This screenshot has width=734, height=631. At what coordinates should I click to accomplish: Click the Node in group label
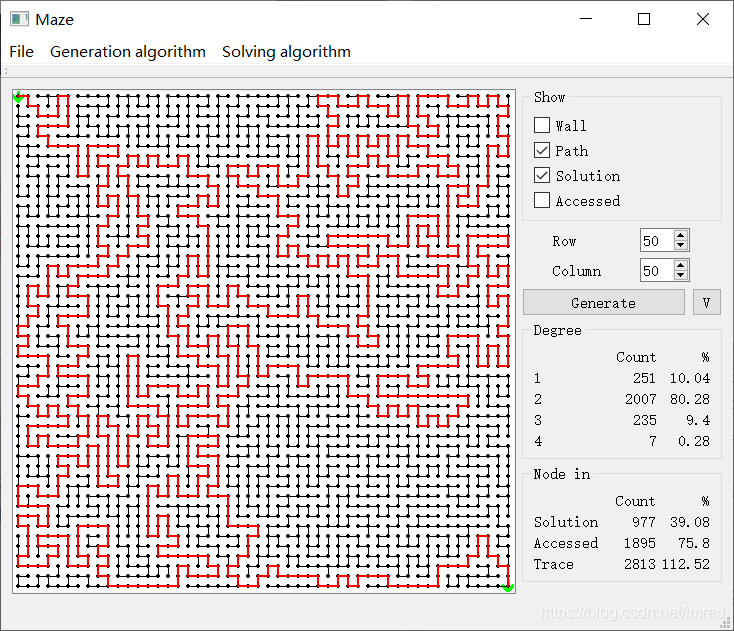562,475
